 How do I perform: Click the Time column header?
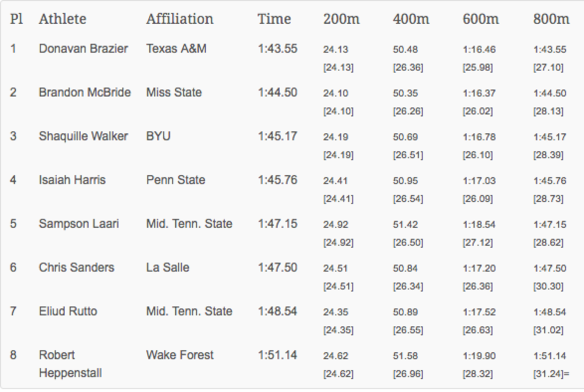point(274,19)
